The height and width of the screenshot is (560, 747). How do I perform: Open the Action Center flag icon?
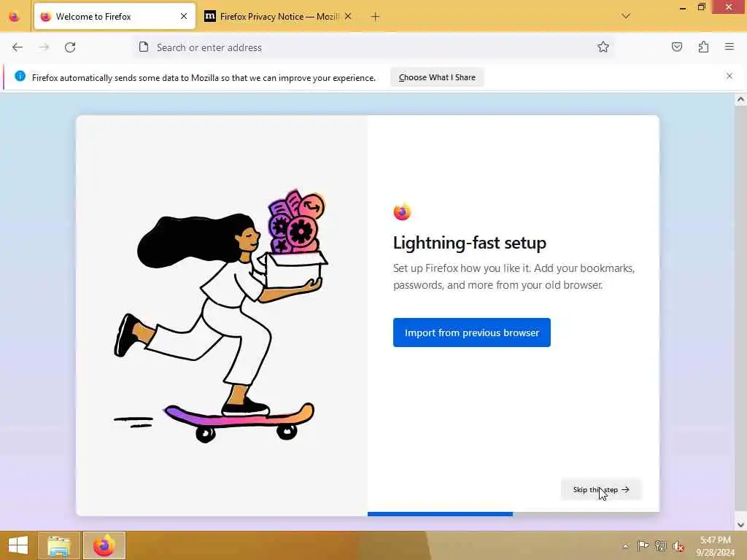coord(643,545)
